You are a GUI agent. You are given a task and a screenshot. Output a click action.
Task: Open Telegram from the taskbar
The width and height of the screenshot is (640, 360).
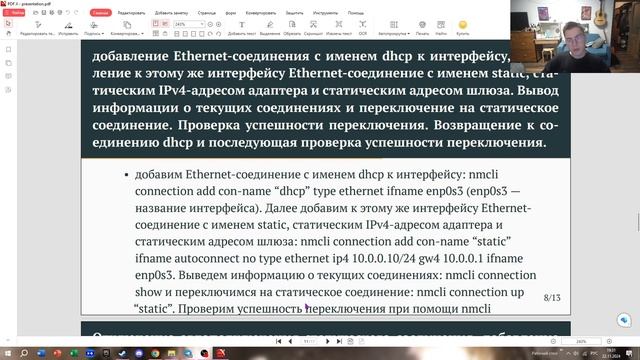(x=188, y=353)
